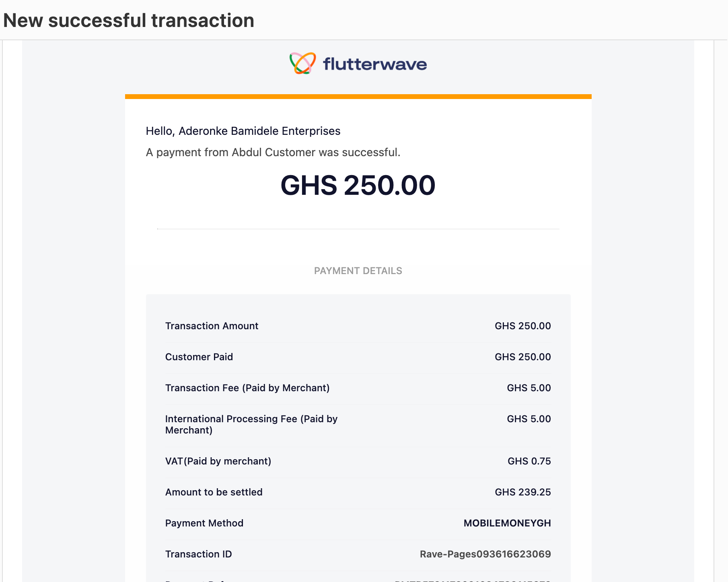Click the Transaction Fee (Paid by Merchant) label
This screenshot has height=582, width=728.
pyautogui.click(x=247, y=388)
